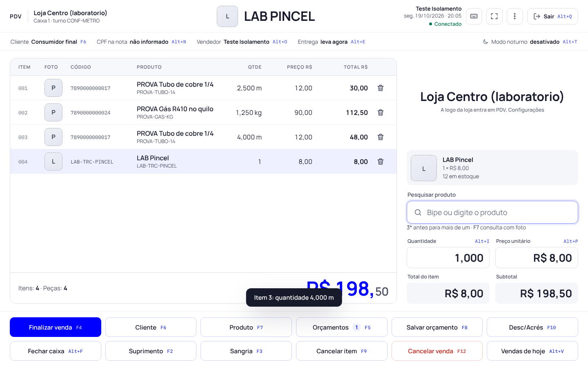Click total 112,50 in row 002
Viewport: 588px width, 368px height.
pyautogui.click(x=357, y=112)
